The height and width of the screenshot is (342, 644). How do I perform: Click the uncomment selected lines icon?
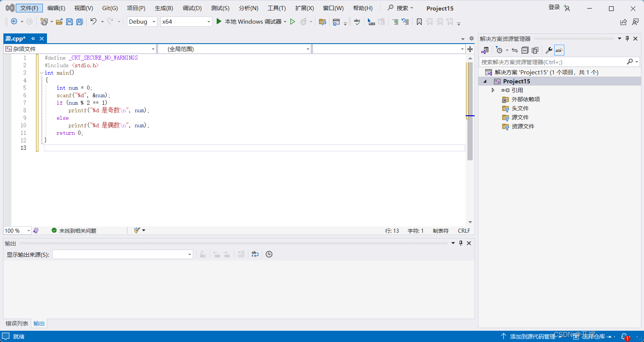[x=405, y=22]
